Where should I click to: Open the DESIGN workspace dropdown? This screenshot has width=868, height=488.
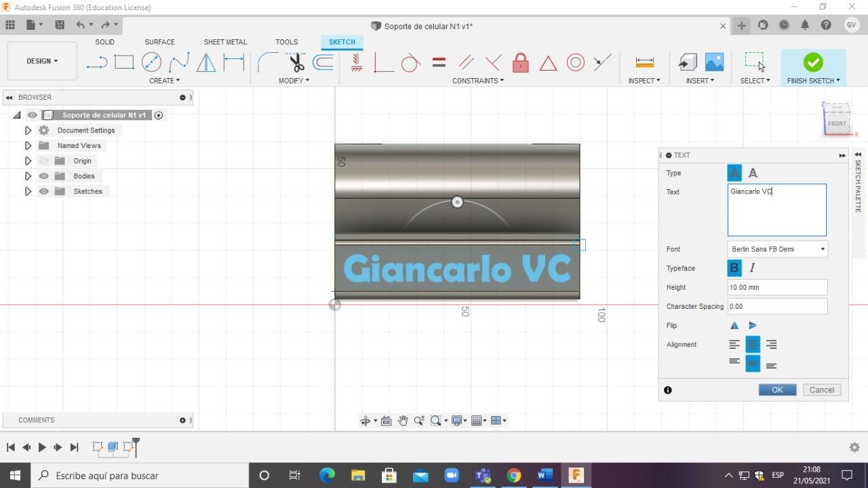(x=42, y=61)
